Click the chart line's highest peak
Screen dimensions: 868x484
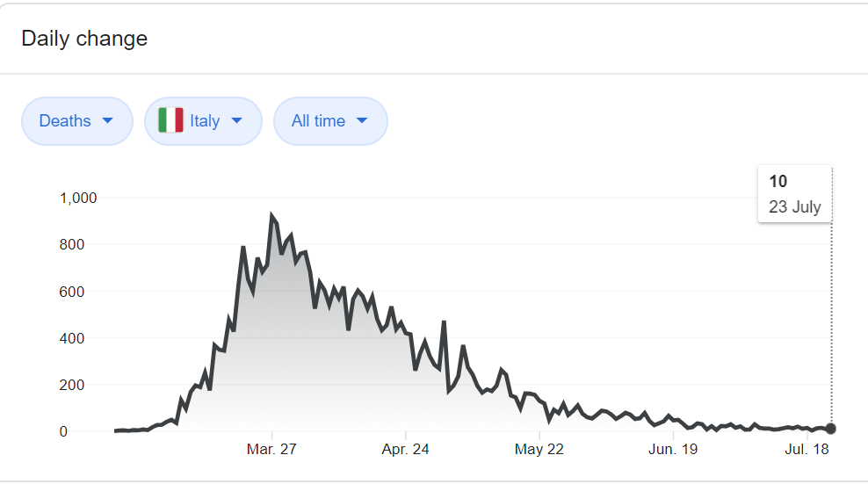coord(271,215)
